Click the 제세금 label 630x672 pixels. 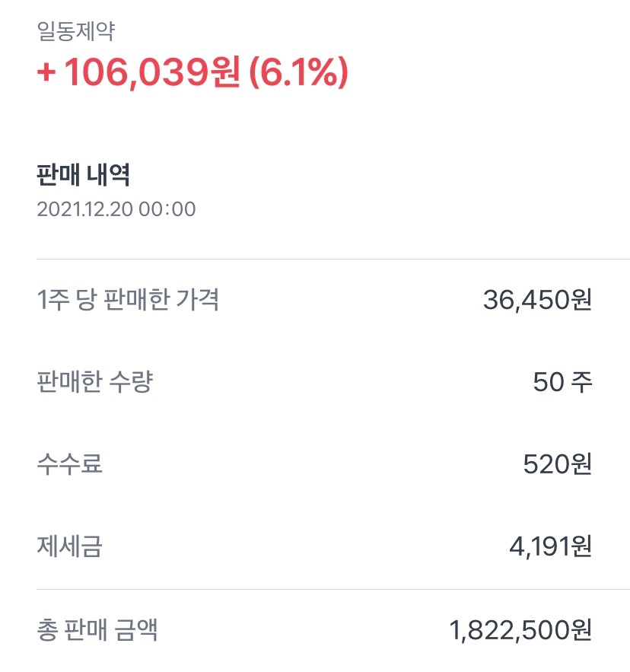(69, 546)
